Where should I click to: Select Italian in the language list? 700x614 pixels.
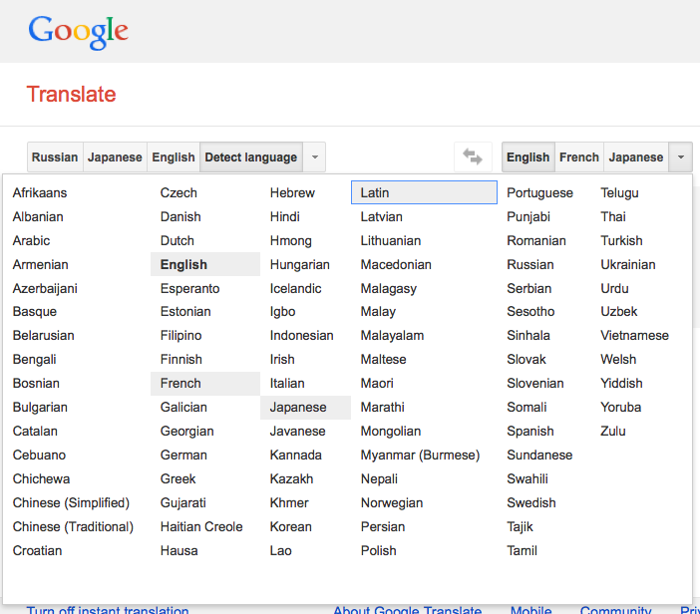[287, 384]
